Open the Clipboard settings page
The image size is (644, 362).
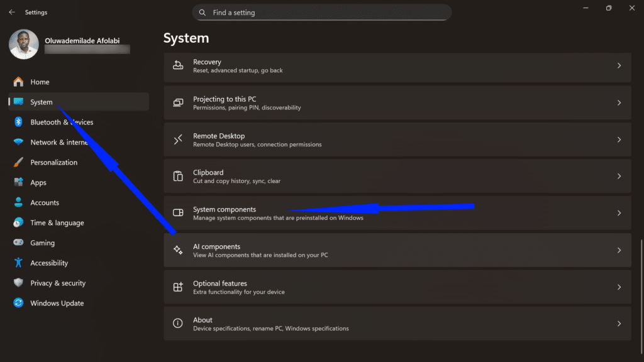point(396,177)
